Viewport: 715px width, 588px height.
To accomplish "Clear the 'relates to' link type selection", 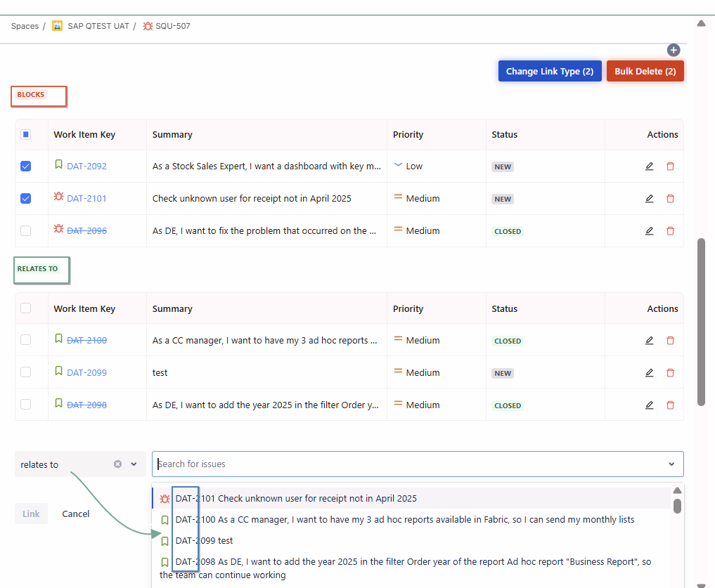I will (x=117, y=464).
